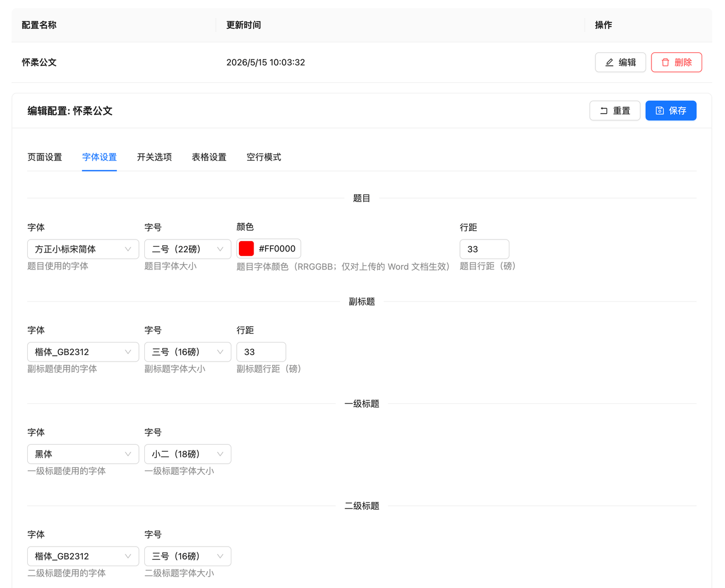
Task: Click the 编辑 button for 怀柔公文
Action: (x=620, y=63)
